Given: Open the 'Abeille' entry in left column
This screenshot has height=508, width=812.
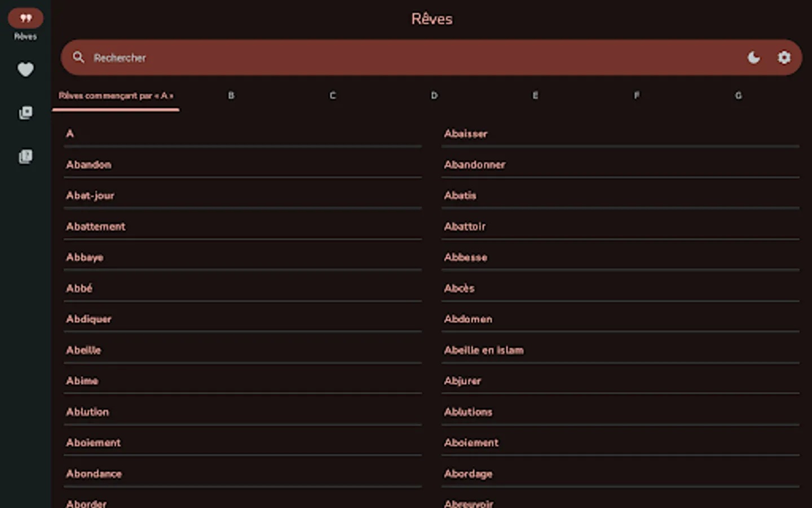Looking at the screenshot, I should [242, 350].
